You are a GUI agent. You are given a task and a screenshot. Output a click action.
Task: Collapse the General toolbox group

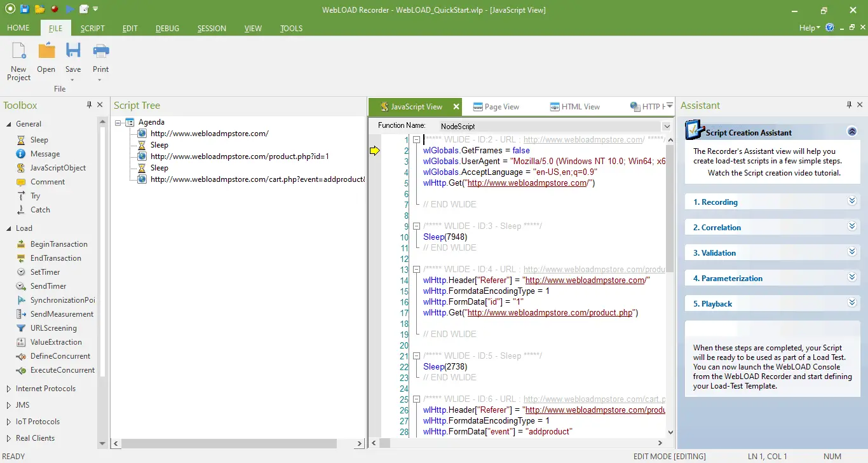click(x=8, y=124)
